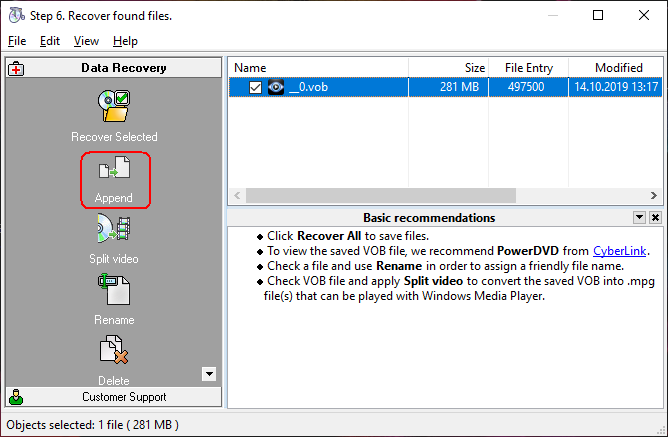Screen dimensions: 668x437
Task: Click the app icon in the title bar
Action: click(x=17, y=15)
